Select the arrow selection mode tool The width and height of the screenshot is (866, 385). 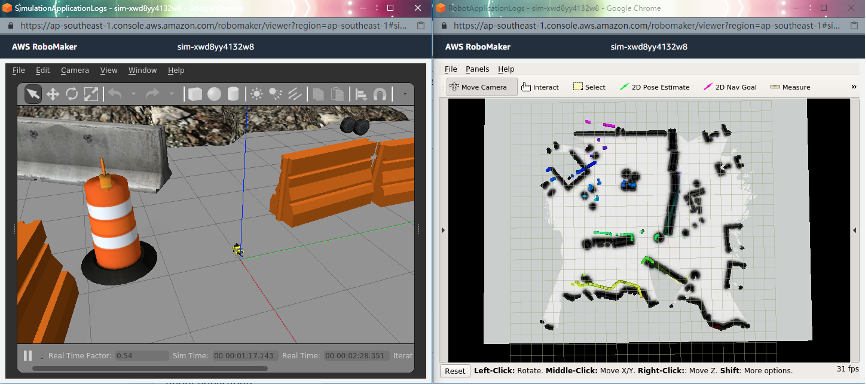33,94
